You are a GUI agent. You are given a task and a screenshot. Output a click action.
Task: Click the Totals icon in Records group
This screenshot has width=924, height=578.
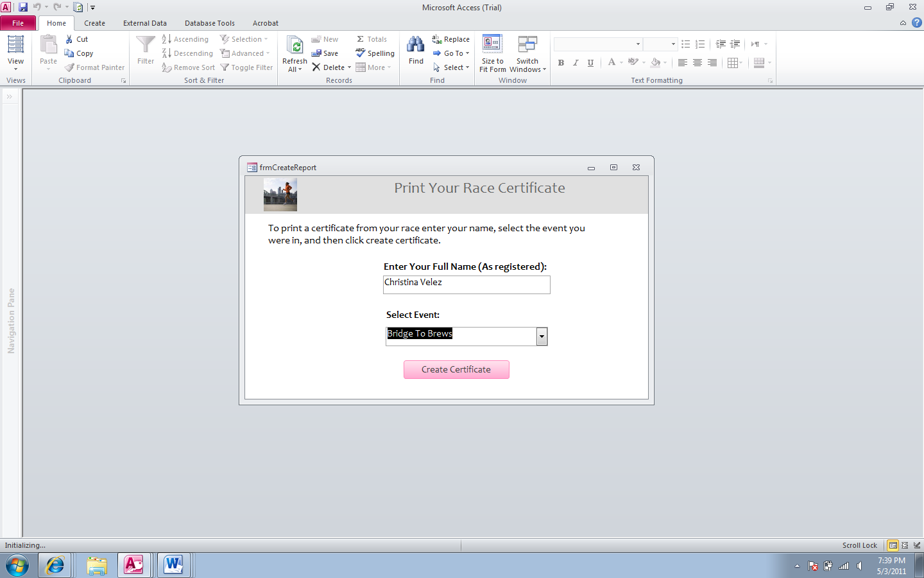point(371,39)
